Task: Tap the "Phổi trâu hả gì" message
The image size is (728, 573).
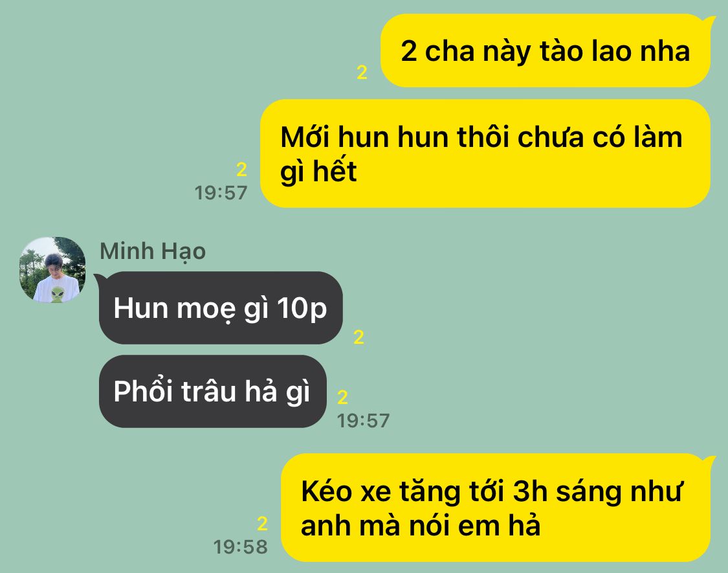Action: (213, 391)
